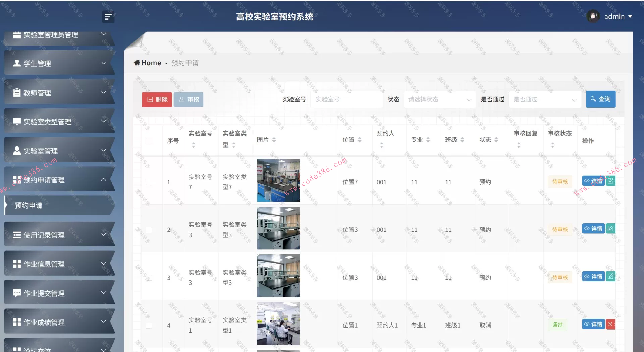Delete row 4 using the red X icon

(x=611, y=324)
